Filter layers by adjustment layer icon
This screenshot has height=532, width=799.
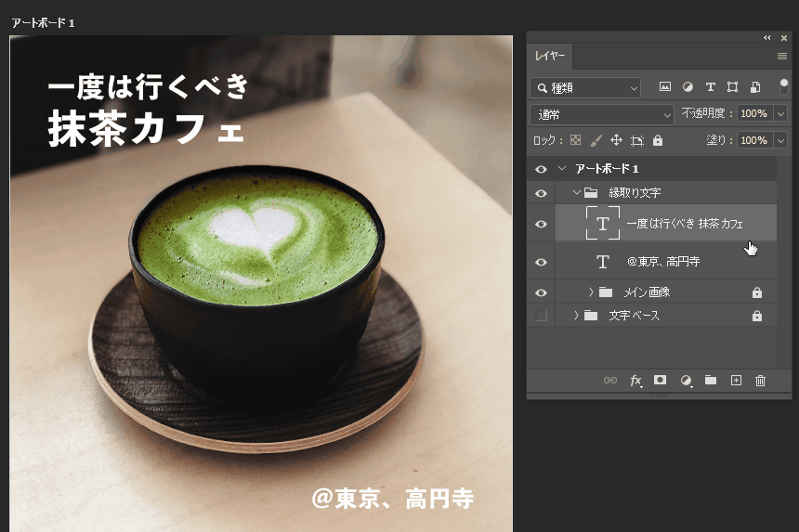(x=688, y=87)
